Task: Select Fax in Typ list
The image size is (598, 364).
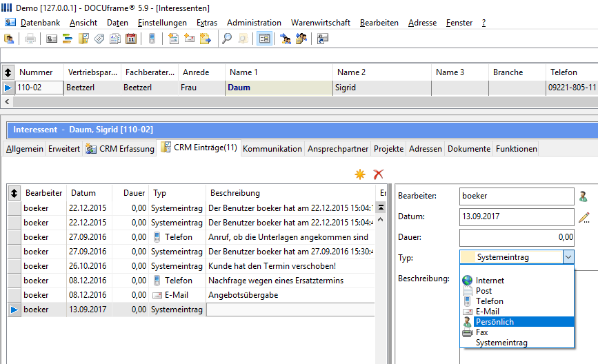Action: tap(517, 332)
